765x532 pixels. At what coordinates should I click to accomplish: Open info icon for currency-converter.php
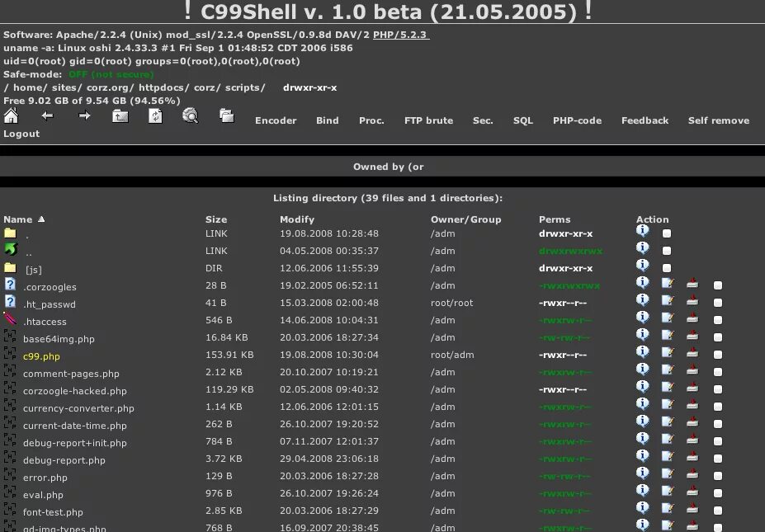(x=643, y=404)
